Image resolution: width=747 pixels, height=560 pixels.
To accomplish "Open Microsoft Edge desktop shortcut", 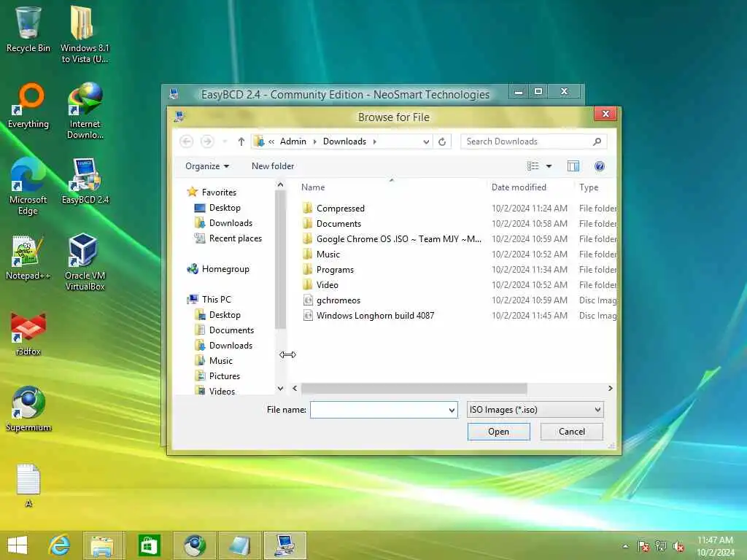I will (x=28, y=187).
